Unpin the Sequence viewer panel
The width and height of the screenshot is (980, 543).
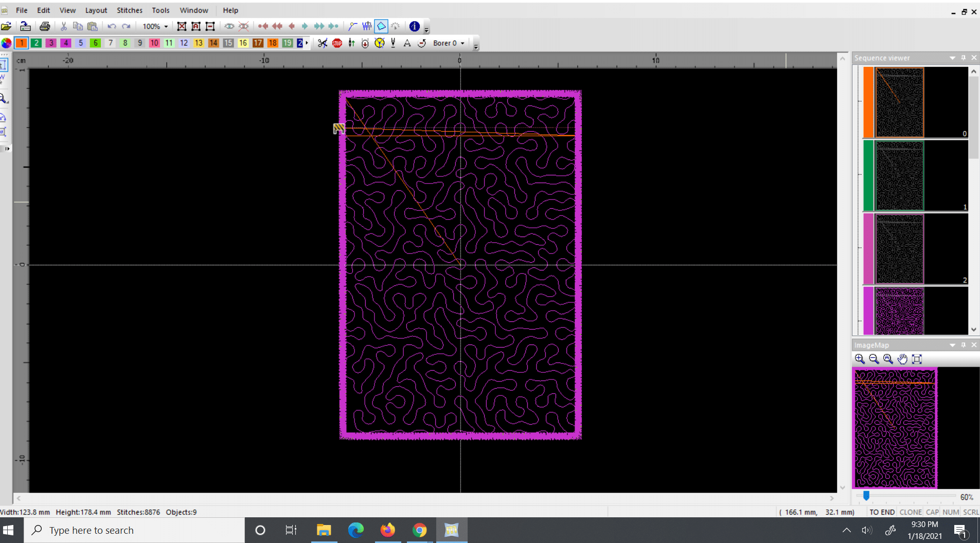(963, 58)
